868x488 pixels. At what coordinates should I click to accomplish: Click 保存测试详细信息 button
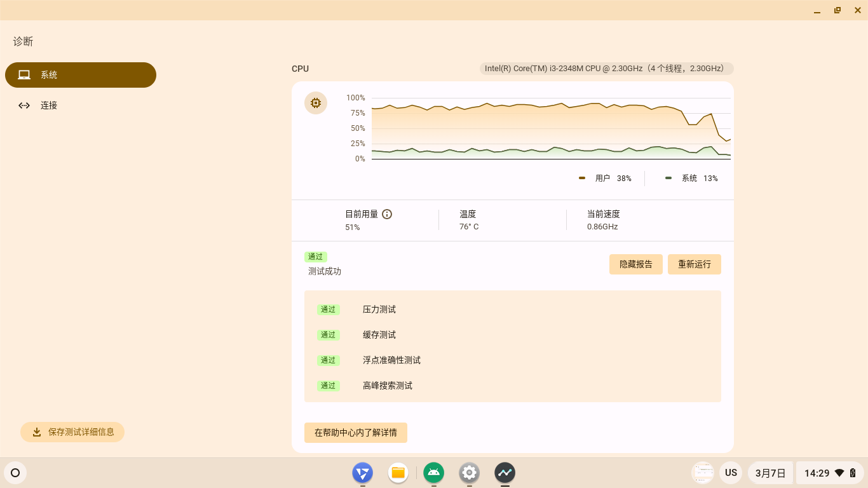click(72, 432)
